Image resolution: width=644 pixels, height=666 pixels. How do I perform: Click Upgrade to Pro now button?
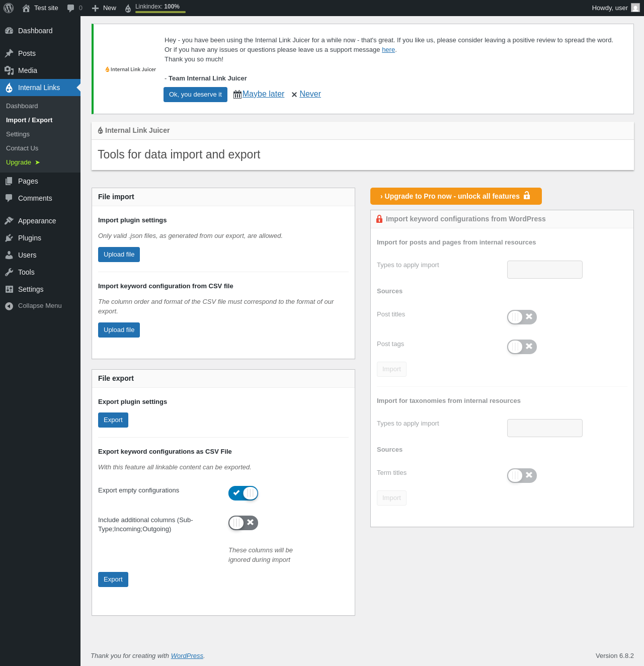click(456, 196)
